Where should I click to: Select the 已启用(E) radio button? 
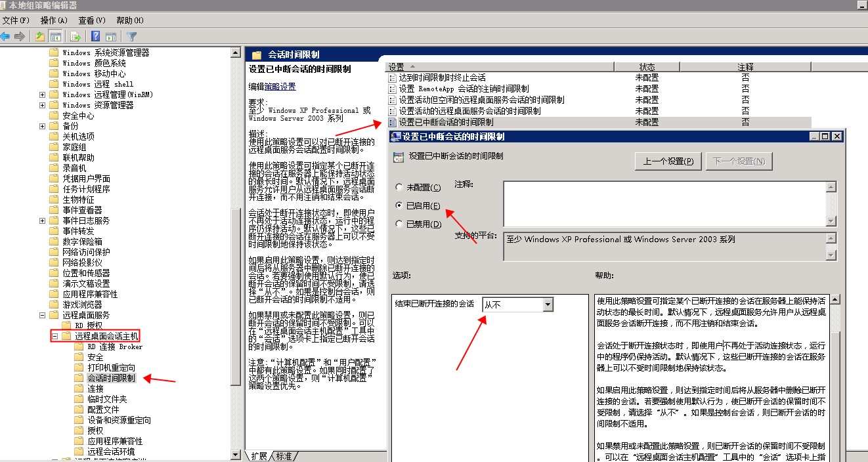click(x=399, y=206)
